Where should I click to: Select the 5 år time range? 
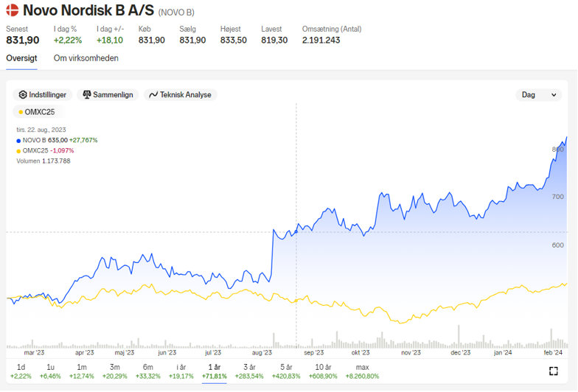(x=286, y=371)
